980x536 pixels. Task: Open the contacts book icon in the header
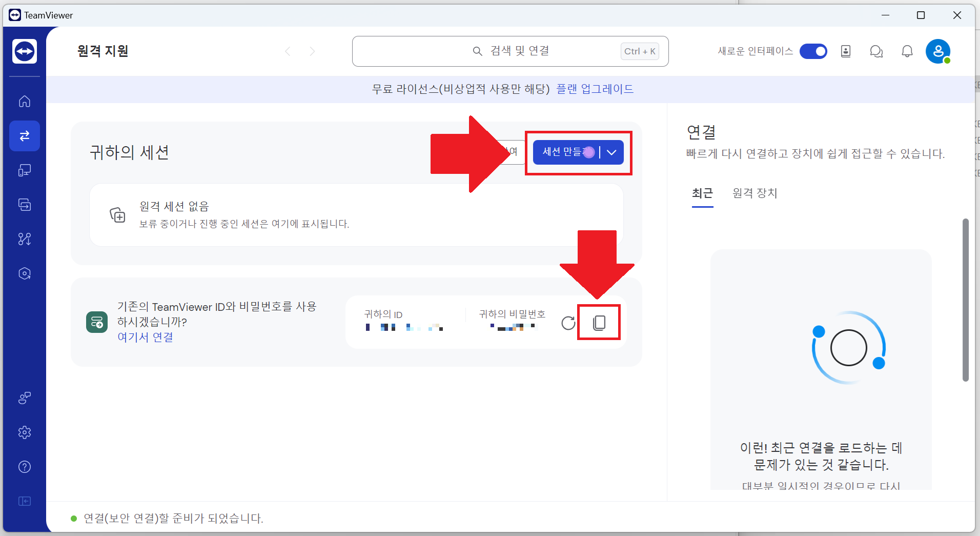(846, 51)
